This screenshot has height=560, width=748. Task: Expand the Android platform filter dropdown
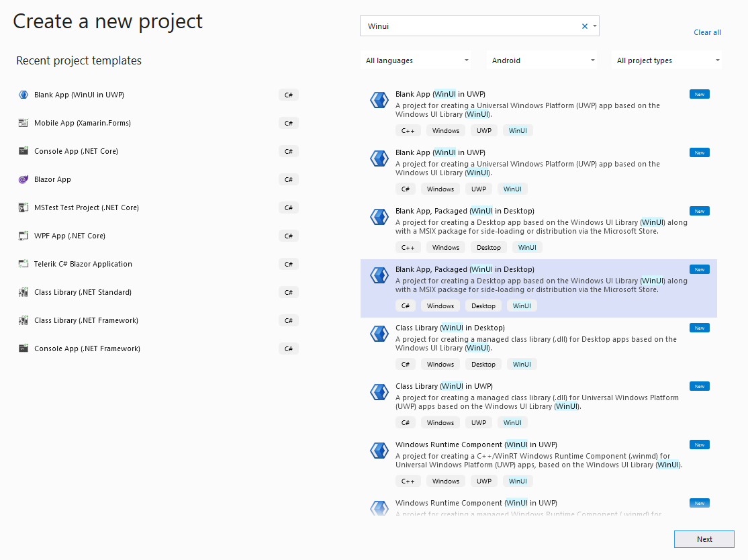pyautogui.click(x=543, y=60)
